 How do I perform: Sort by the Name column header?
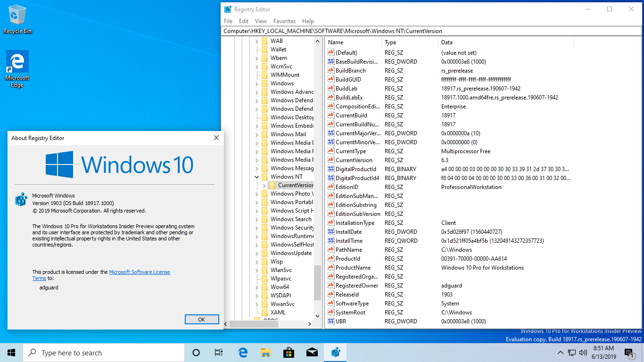[x=354, y=42]
